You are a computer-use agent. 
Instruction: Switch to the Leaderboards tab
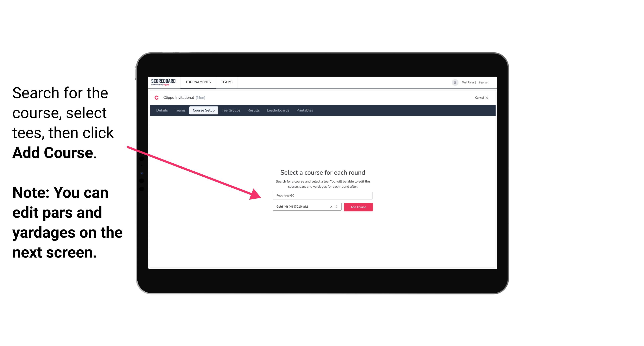pyautogui.click(x=278, y=110)
